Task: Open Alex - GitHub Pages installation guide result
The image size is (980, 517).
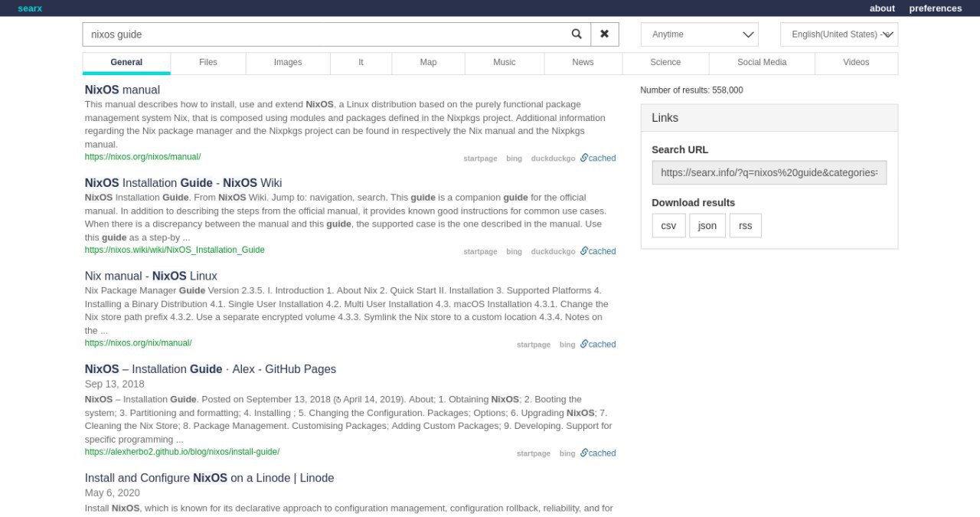Action: click(211, 369)
